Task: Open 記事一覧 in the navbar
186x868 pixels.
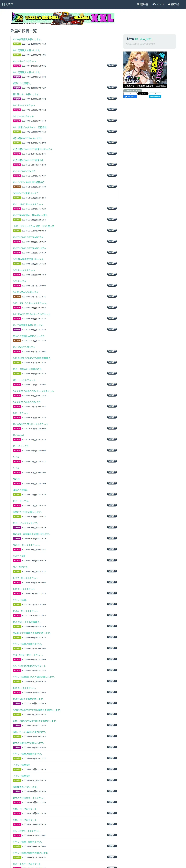Action: (142, 4)
